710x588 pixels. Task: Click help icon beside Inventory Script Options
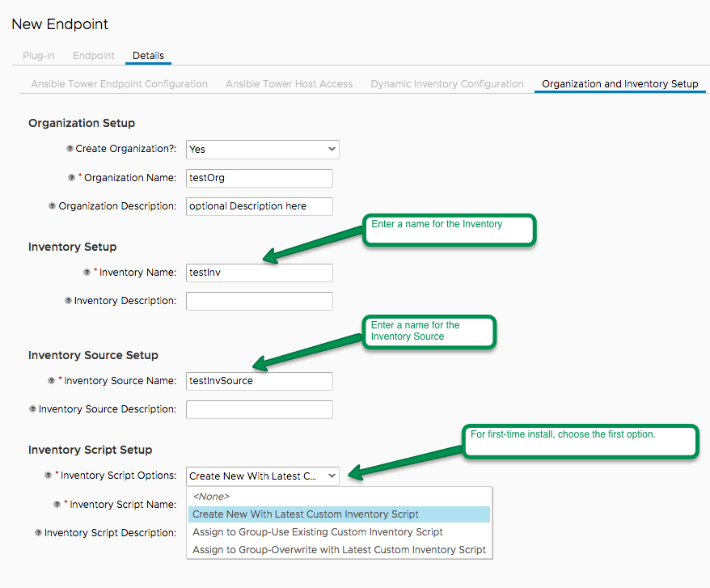48,476
